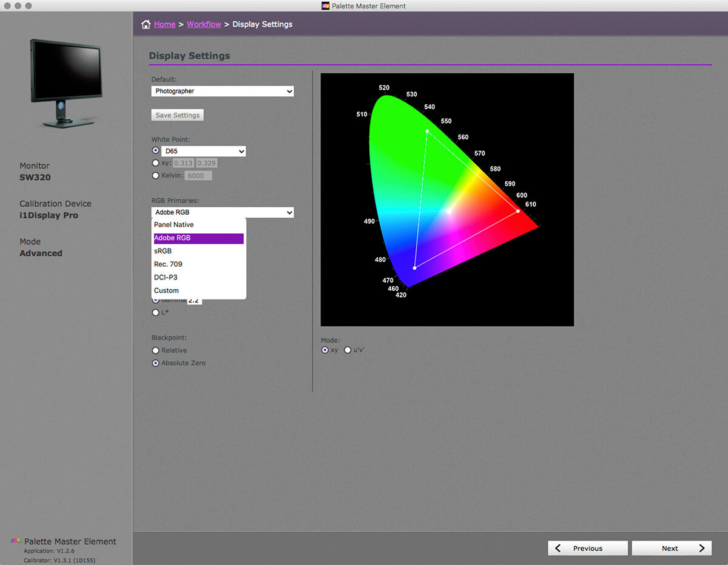
Task: Select sRGB from the RGB Primaries list
Action: tap(163, 251)
